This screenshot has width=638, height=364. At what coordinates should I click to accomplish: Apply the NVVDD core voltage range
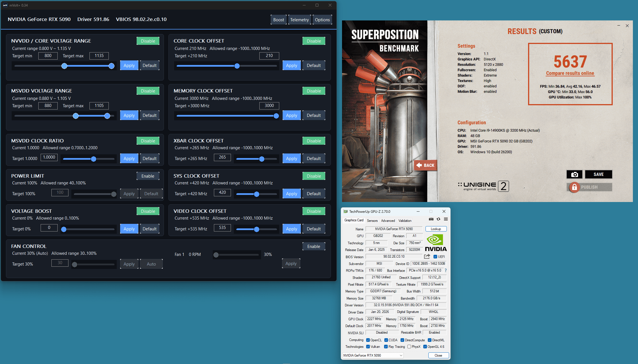[x=129, y=65]
